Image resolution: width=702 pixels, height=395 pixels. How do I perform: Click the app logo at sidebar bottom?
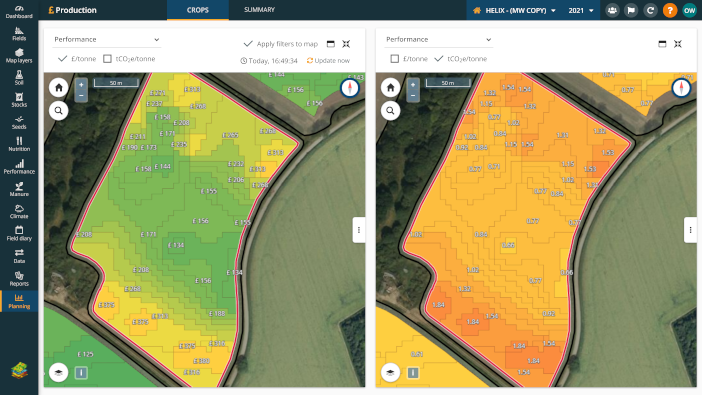pyautogui.click(x=19, y=370)
